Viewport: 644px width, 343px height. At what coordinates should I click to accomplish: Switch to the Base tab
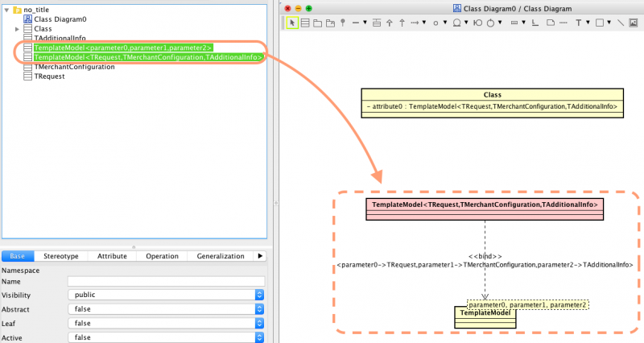tap(17, 256)
